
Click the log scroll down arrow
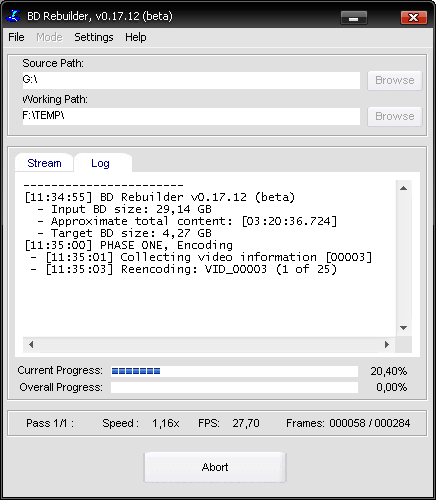pyautogui.click(x=404, y=328)
